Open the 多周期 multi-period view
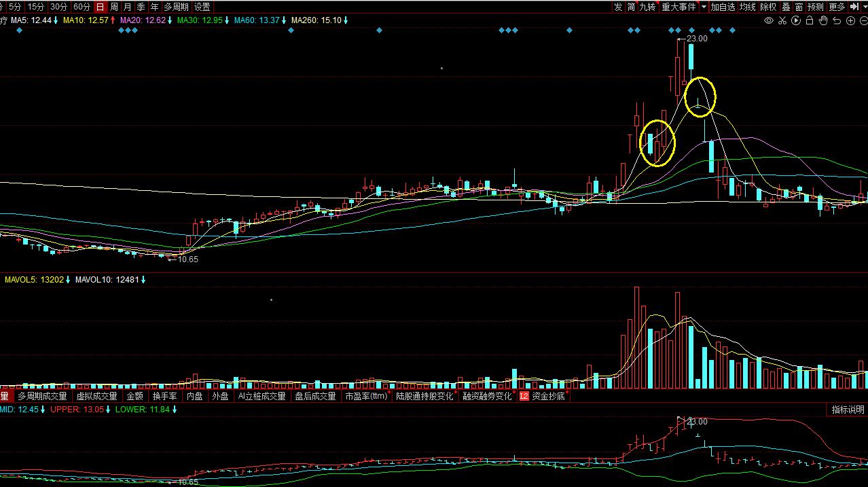The width and height of the screenshot is (868, 487). pos(176,7)
